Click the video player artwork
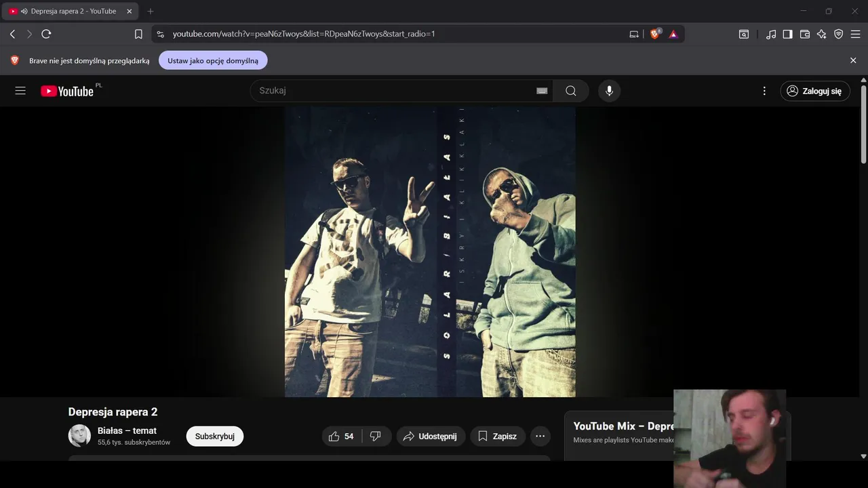This screenshot has height=488, width=868. [430, 251]
